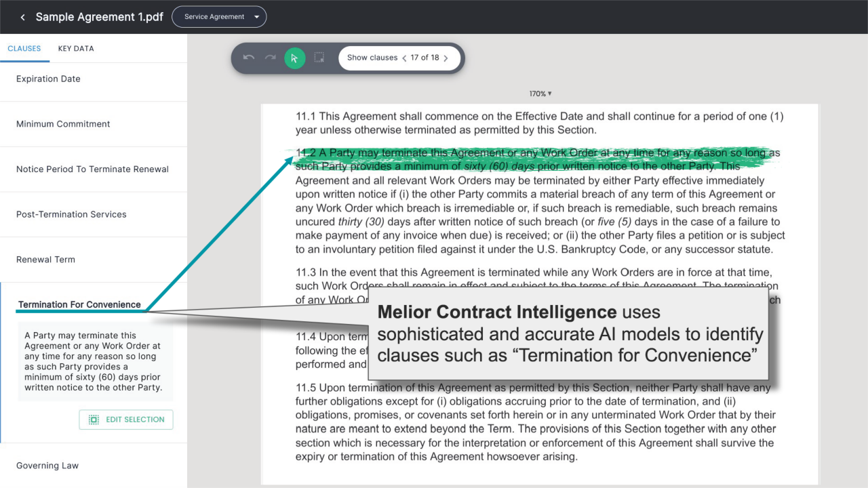Screen dimensions: 868x488
Task: Open the Minimum Commitment clause
Action: click(x=94, y=124)
